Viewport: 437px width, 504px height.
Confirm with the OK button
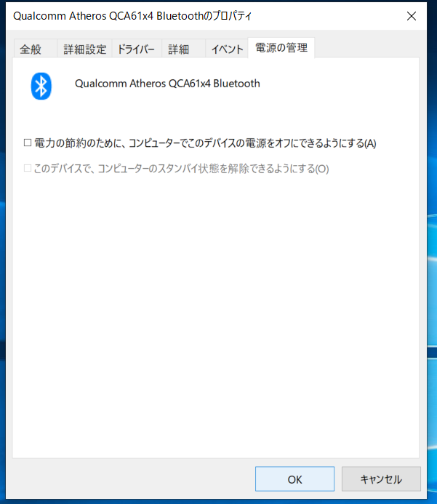[x=294, y=479]
